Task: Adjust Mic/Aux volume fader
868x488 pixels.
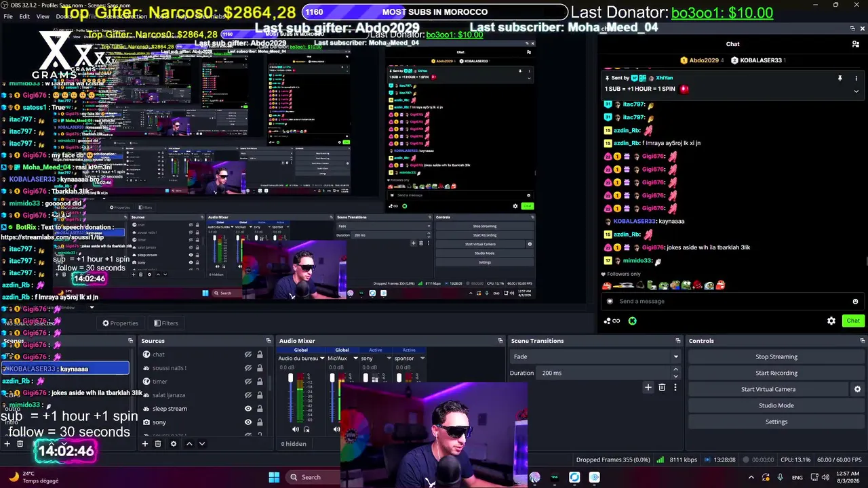Action: click(x=332, y=378)
